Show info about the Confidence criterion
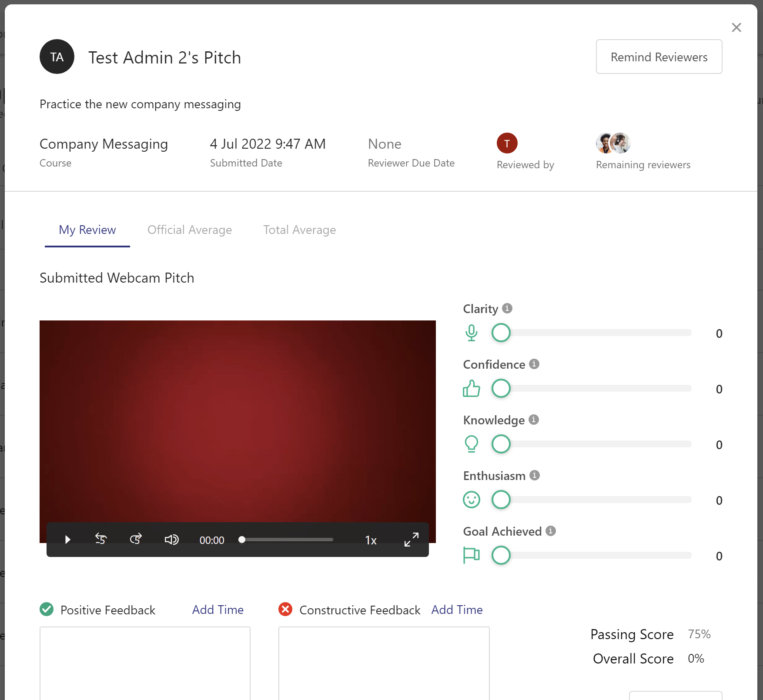 534,364
